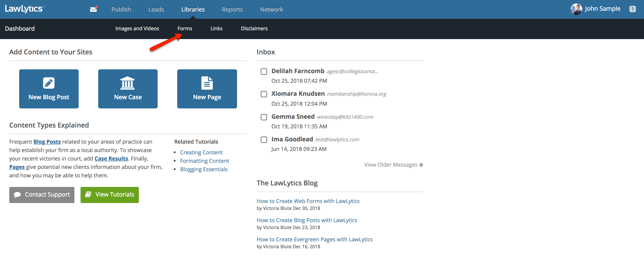Click the View Older Messages arrow
The width and height of the screenshot is (644, 267).
point(421,165)
